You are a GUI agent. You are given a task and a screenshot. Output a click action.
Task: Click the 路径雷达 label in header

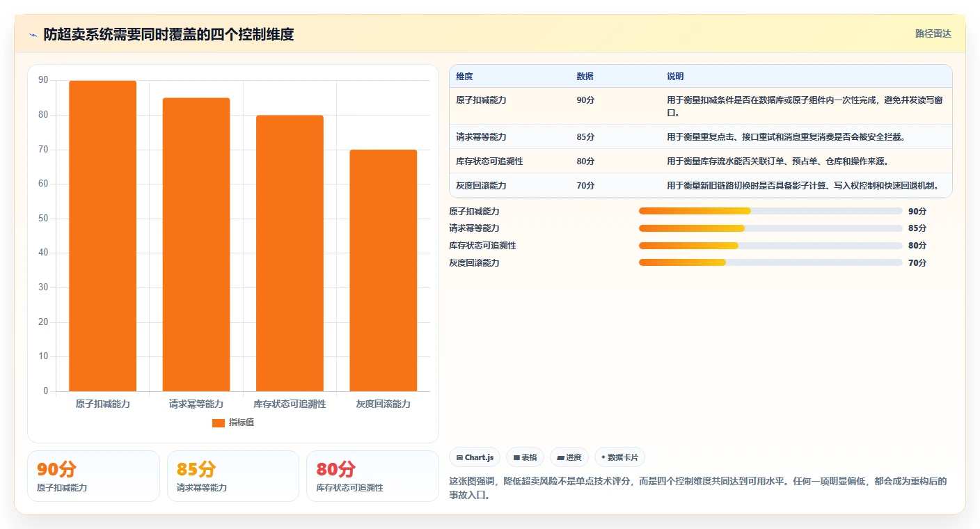point(933,33)
